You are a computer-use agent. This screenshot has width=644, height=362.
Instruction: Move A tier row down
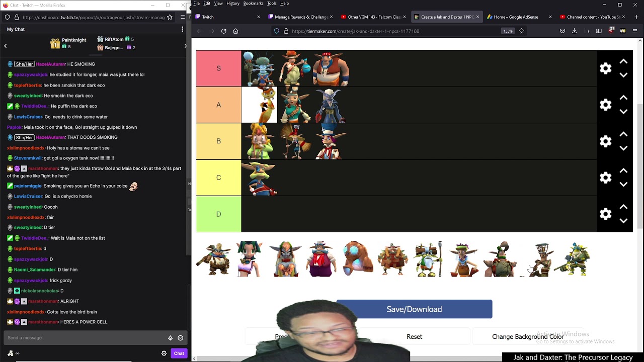coord(623,112)
